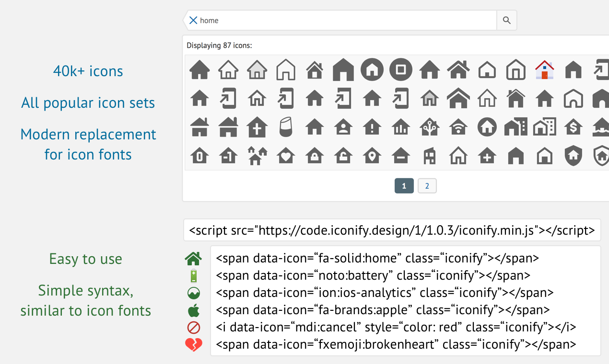
Task: Select the 'fa-solid:home' code line
Action: point(377,258)
